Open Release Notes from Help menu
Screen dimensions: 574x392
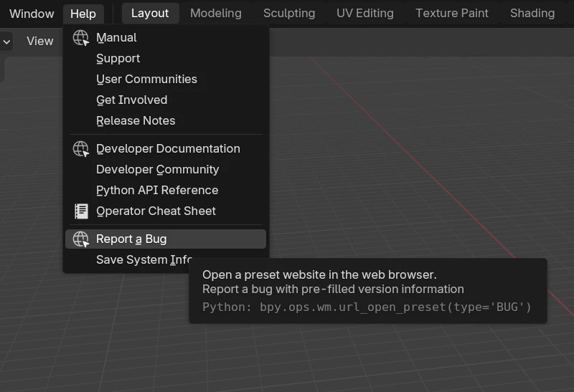pos(166,121)
